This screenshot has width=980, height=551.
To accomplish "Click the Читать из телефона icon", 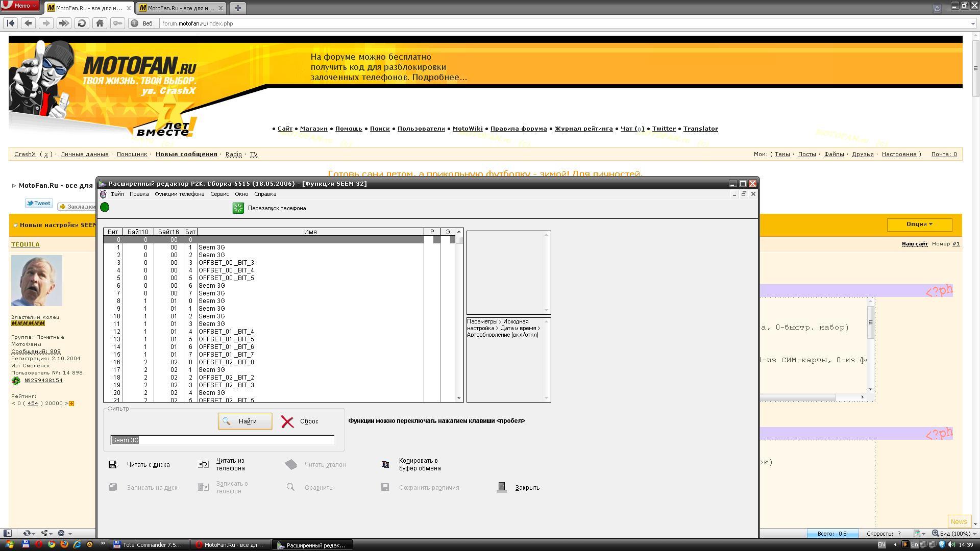I will coord(203,464).
